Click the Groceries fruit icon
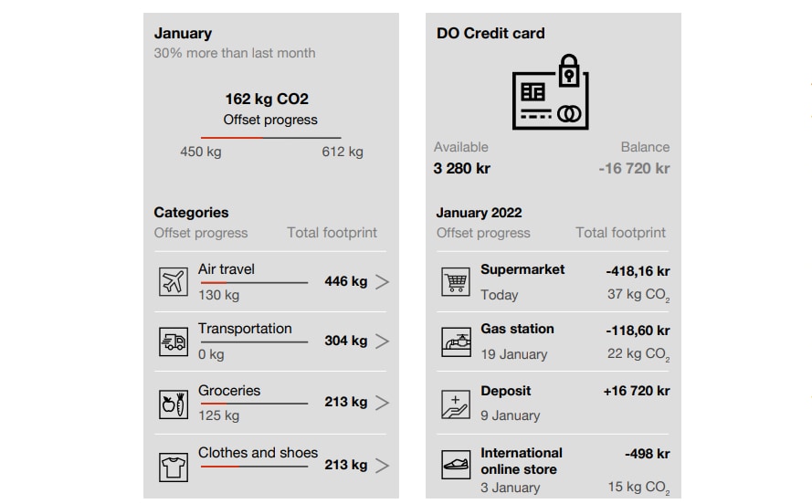This screenshot has height=504, width=812. click(x=173, y=403)
